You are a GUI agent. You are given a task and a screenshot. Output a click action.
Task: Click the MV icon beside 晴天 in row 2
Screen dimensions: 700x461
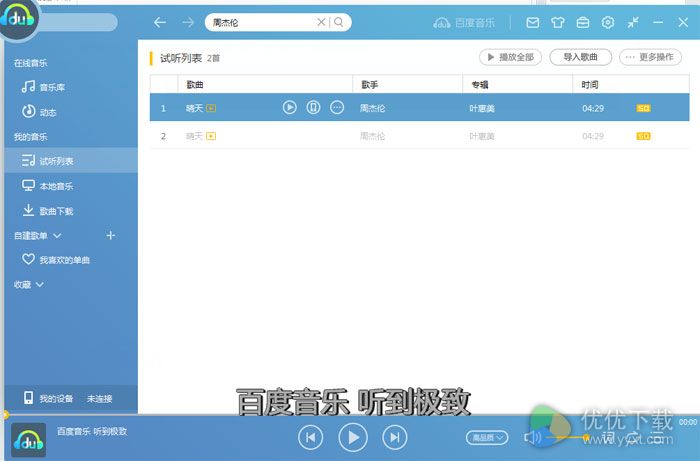[x=211, y=136]
